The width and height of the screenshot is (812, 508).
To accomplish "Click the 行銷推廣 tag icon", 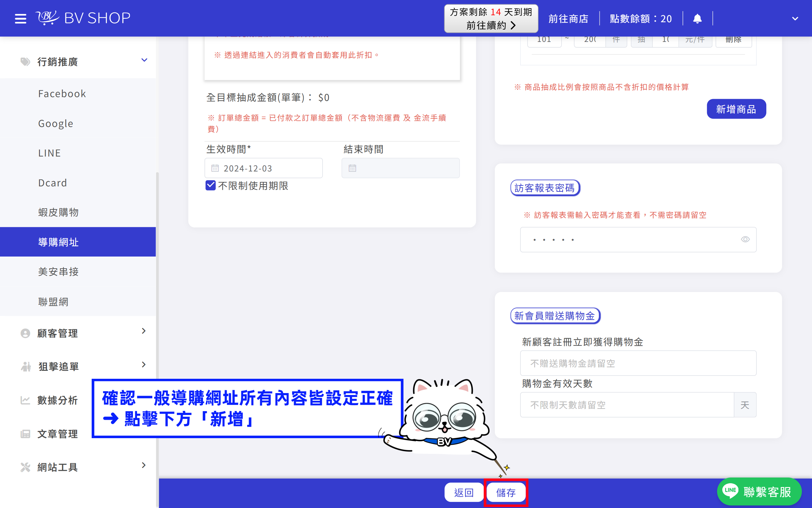I will click(25, 62).
